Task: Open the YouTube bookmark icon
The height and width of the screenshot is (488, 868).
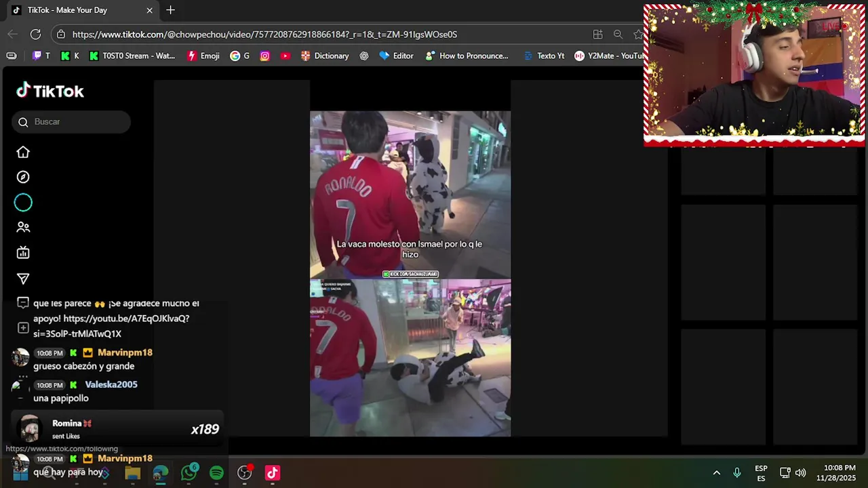Action: coord(285,56)
